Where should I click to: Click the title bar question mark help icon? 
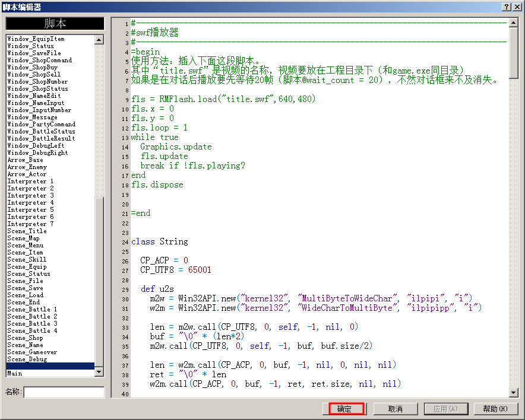click(x=507, y=7)
